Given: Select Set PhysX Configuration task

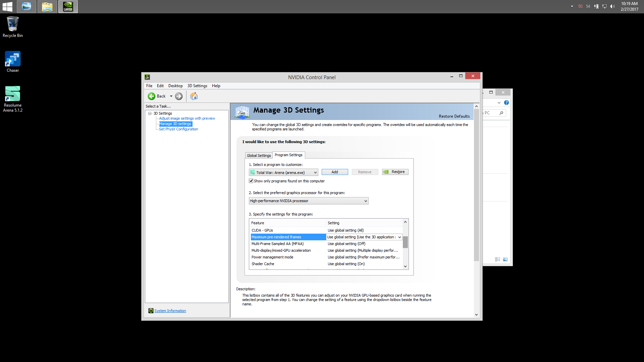Looking at the screenshot, I should point(178,129).
